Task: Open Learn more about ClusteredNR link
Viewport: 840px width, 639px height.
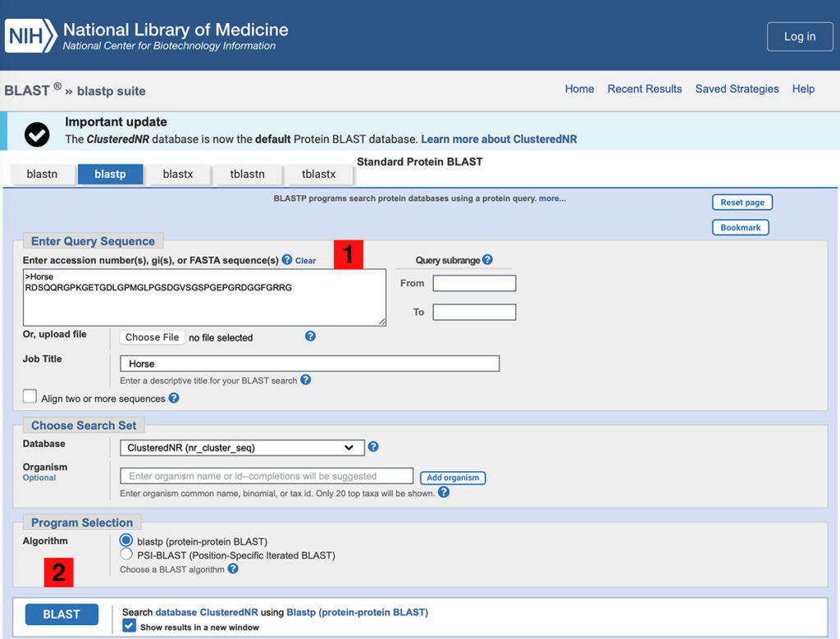Action: [499, 139]
